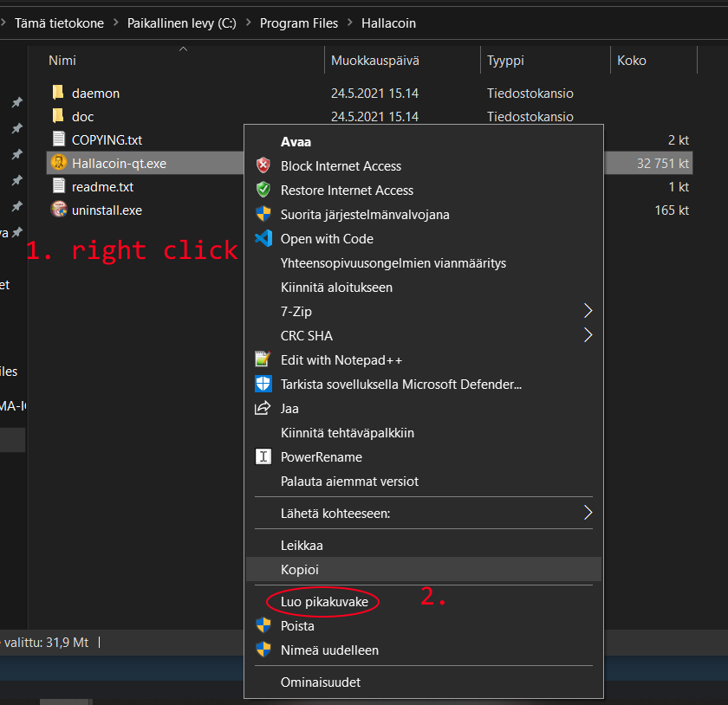Click the 165 kt size value
The height and width of the screenshot is (705, 728).
[x=672, y=210]
